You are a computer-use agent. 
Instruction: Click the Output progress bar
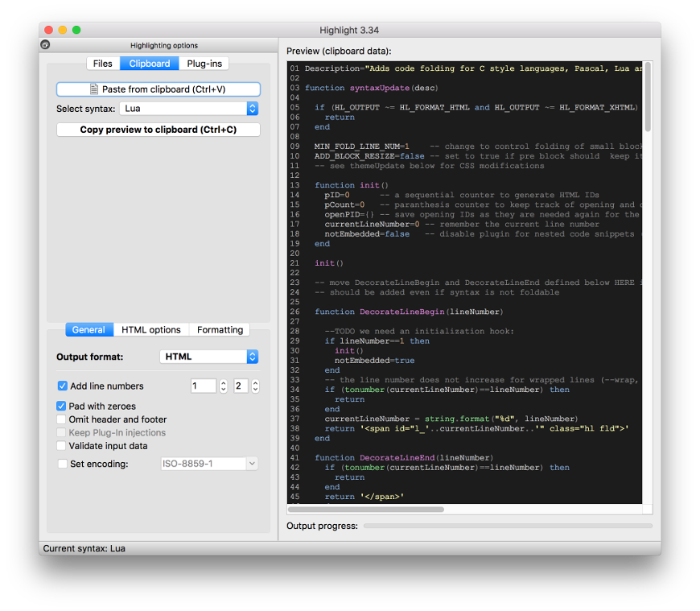click(508, 526)
